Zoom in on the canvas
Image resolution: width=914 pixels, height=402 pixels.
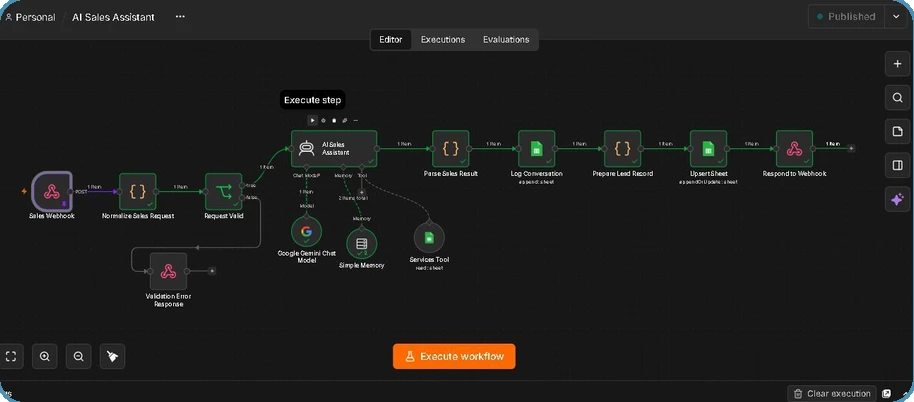point(45,356)
